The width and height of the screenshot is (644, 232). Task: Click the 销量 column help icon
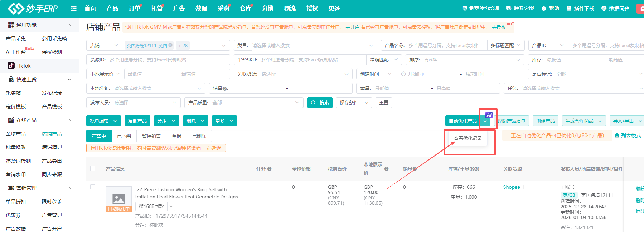(x=415, y=169)
